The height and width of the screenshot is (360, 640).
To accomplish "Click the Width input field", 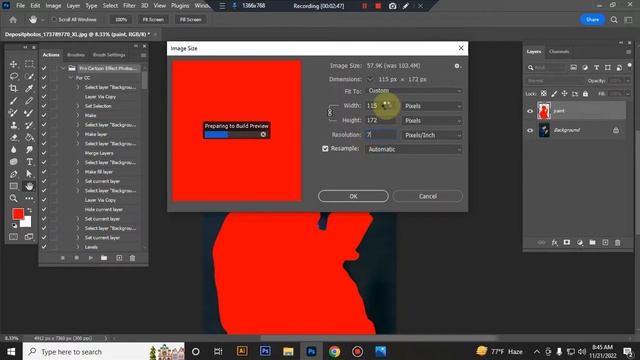I will (381, 106).
